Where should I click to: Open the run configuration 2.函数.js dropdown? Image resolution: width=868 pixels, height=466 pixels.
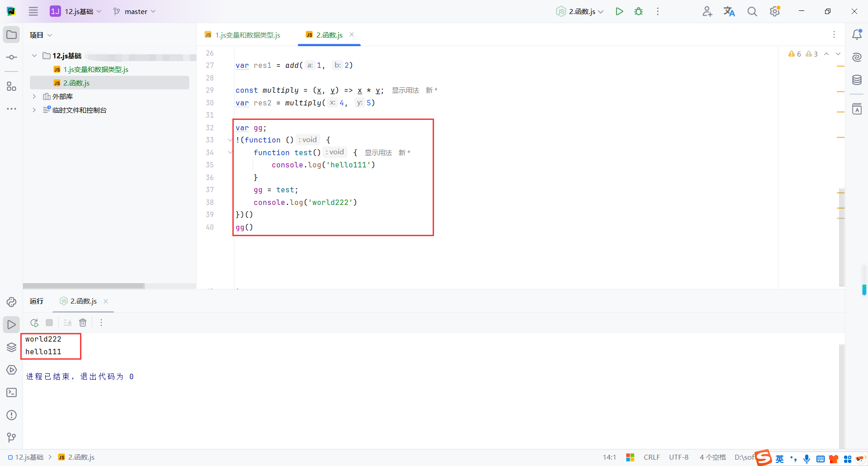tap(580, 11)
